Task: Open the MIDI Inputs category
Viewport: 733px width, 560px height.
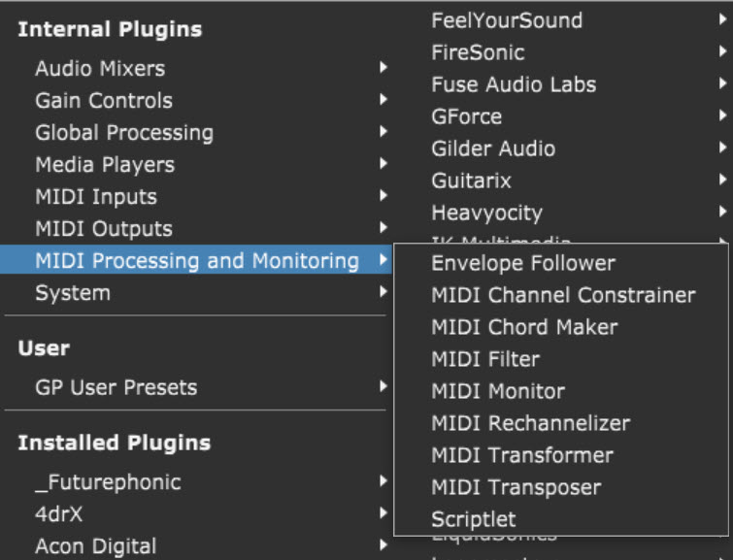Action: 96,196
